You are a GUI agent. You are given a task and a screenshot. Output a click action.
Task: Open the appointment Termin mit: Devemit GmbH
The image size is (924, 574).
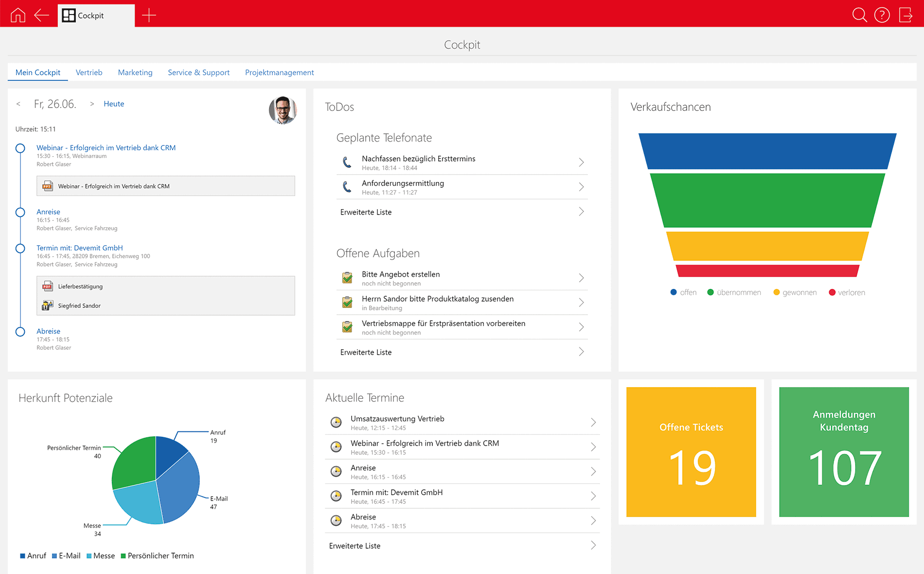pos(79,248)
